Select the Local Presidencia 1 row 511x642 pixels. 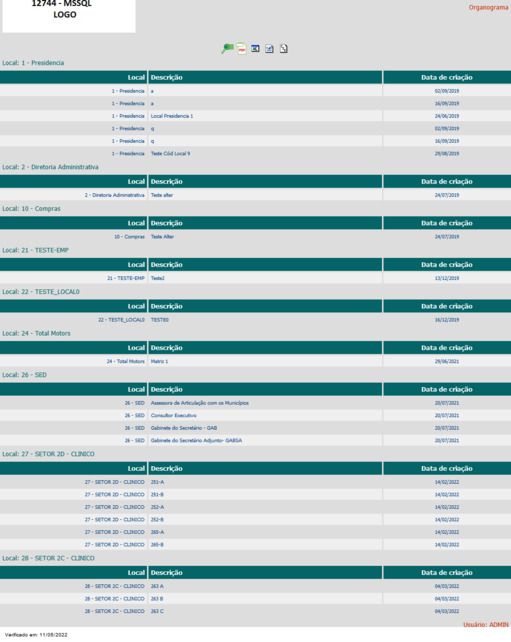256,116
